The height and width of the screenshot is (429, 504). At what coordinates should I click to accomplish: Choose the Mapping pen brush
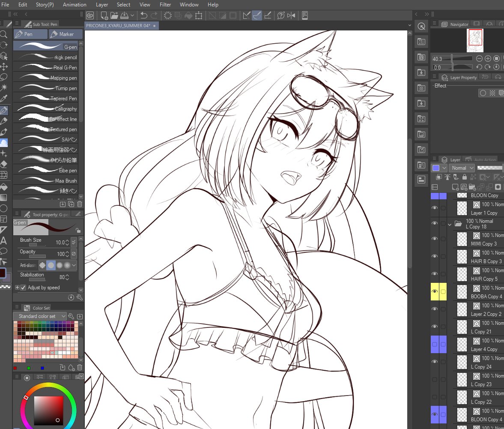click(46, 78)
